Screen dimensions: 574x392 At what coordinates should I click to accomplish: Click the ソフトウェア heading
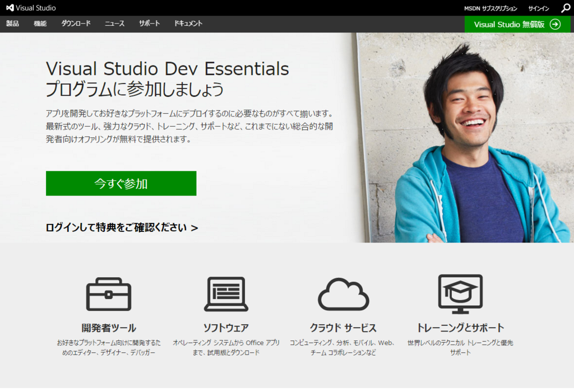[226, 328]
